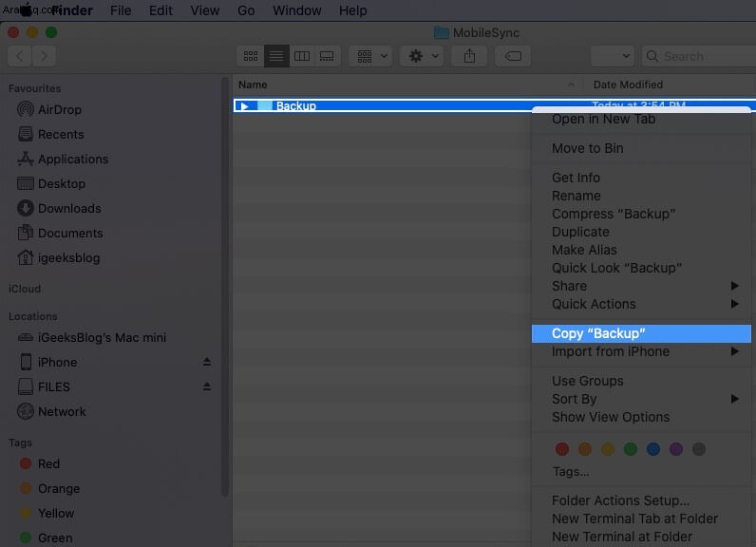Switch Finder to gallery view
The image size is (756, 547).
(x=327, y=56)
